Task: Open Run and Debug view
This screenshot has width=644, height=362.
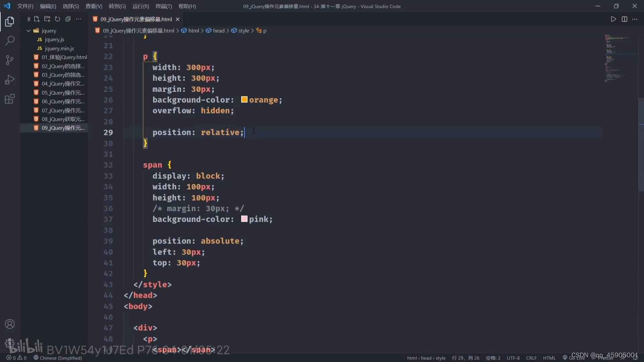Action: (x=10, y=80)
